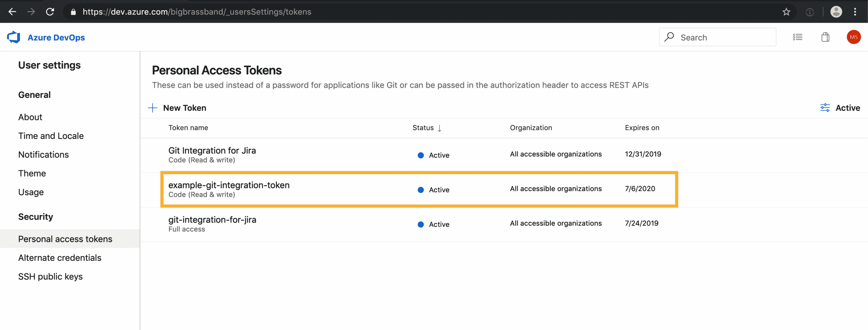Click the browser forward arrow
The image size is (868, 330).
[31, 12]
